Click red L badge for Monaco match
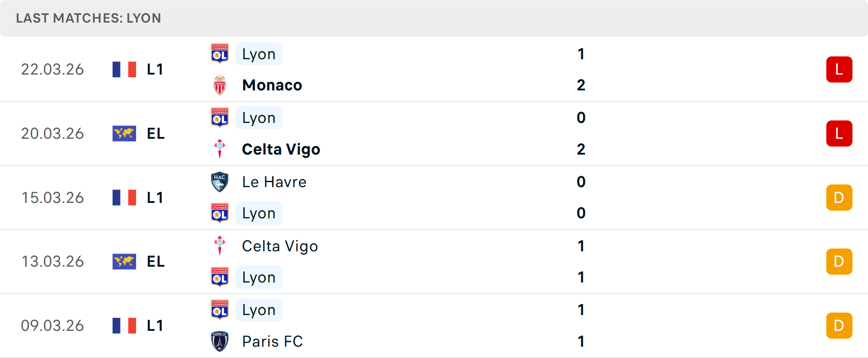868x358 pixels. [x=839, y=70]
